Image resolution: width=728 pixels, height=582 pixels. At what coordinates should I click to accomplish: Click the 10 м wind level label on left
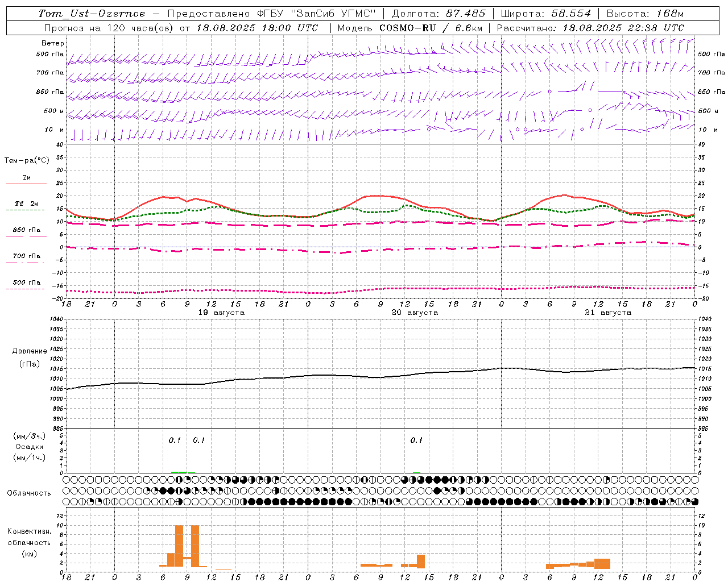(54, 130)
